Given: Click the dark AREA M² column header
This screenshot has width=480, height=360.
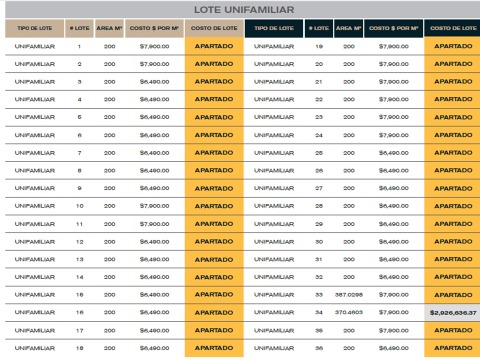Looking at the screenshot, I should (349, 28).
